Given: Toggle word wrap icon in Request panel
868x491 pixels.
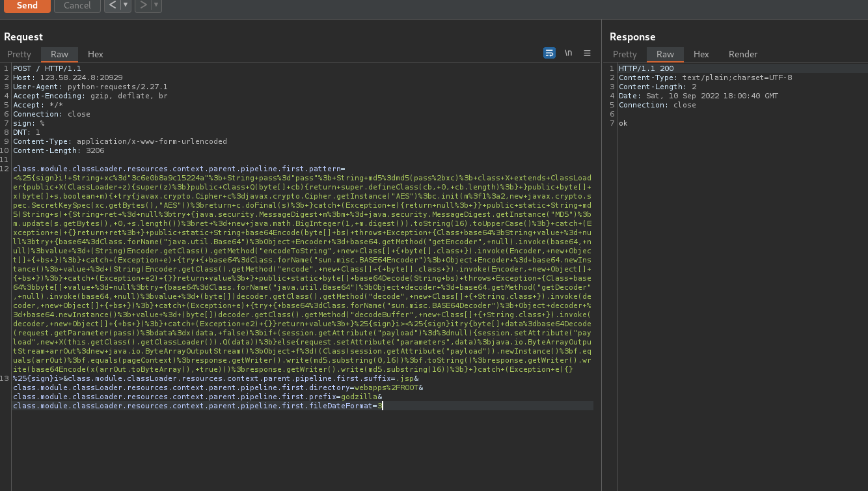Looking at the screenshot, I should [549, 53].
